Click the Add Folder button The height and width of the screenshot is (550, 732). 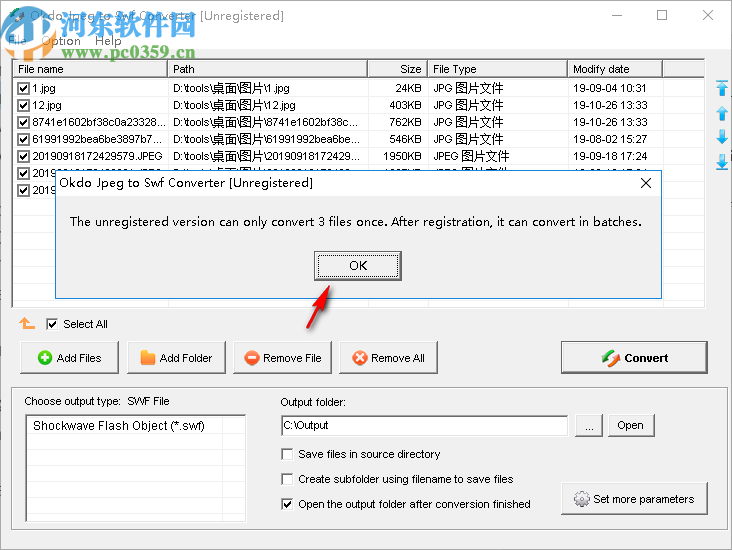pos(176,358)
